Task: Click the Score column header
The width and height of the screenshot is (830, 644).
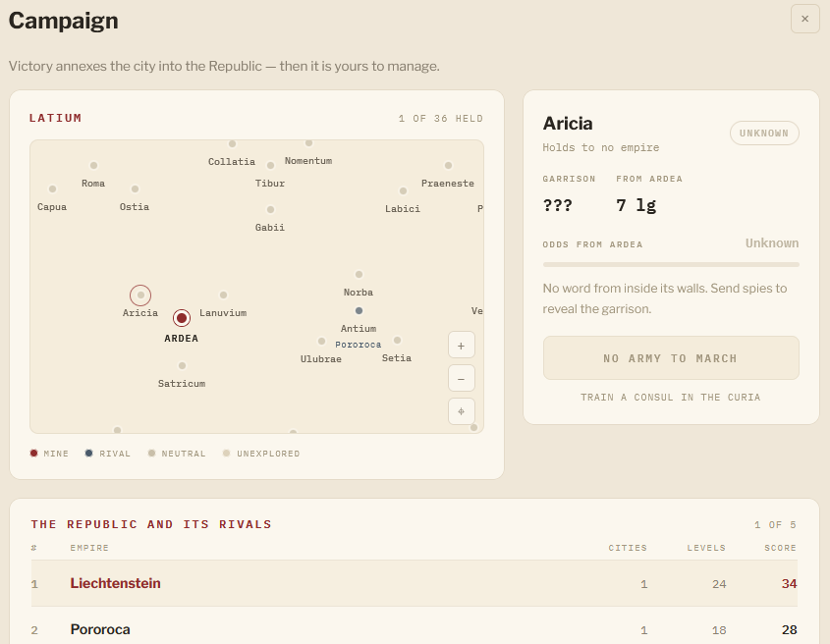Action: 780,548
